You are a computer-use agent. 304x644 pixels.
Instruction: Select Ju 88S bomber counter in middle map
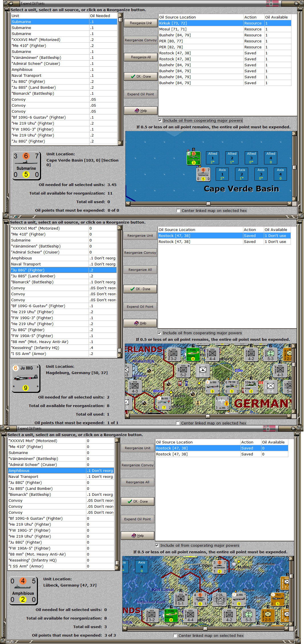point(222,403)
